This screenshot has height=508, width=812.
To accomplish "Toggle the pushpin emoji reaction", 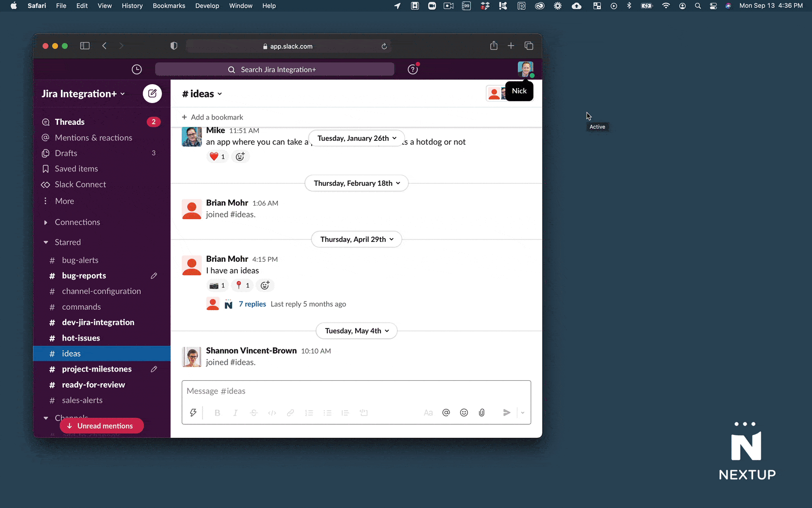I will [x=243, y=285].
